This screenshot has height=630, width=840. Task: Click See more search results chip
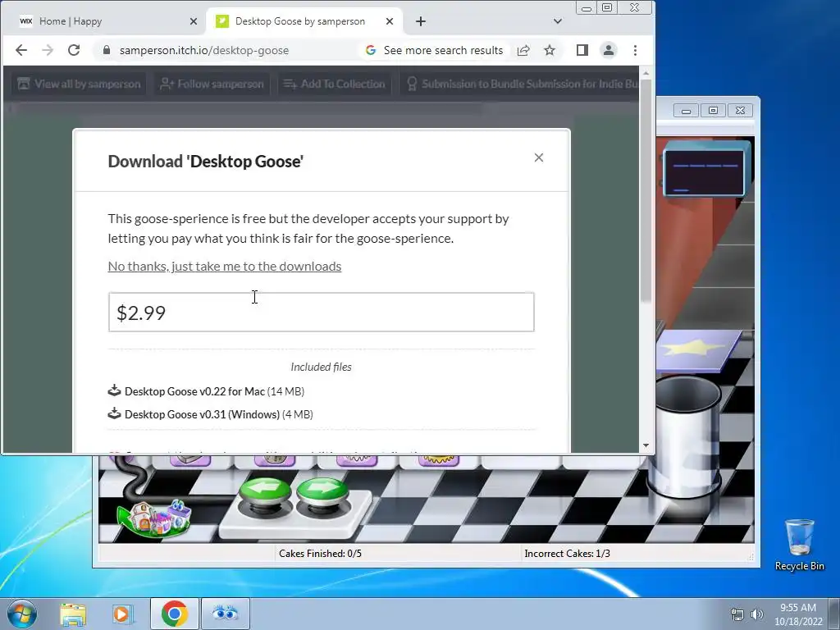(435, 50)
